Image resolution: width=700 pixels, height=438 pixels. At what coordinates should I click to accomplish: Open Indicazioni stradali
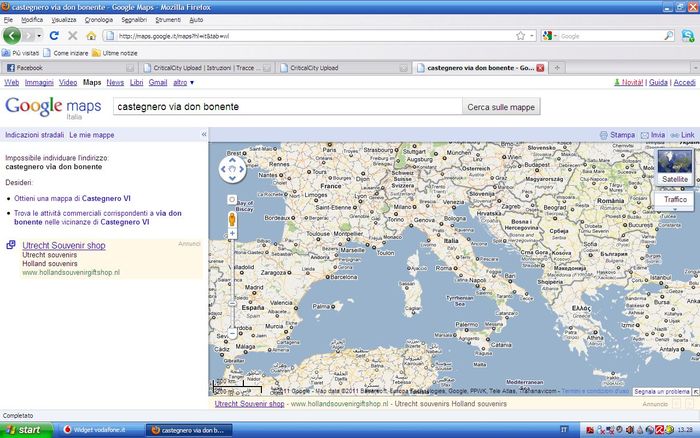34,135
